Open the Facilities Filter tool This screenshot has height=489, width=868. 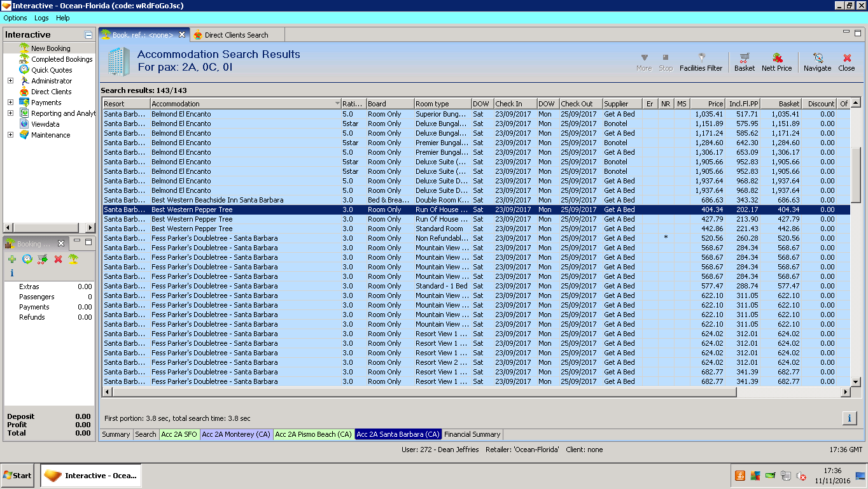[701, 62]
